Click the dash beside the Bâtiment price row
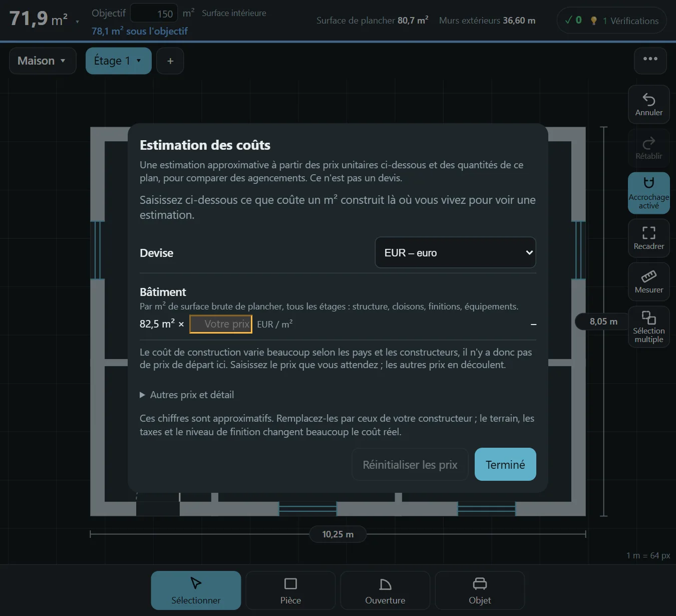 pyautogui.click(x=533, y=325)
